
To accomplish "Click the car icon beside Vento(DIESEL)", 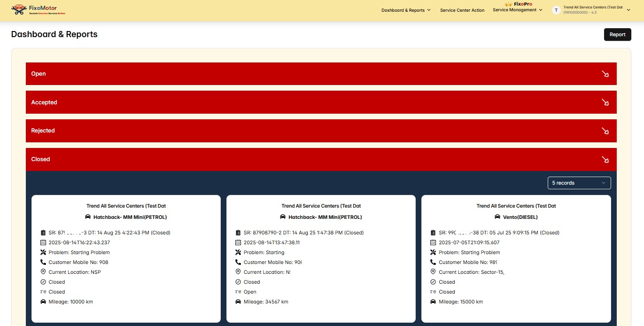I will [497, 217].
